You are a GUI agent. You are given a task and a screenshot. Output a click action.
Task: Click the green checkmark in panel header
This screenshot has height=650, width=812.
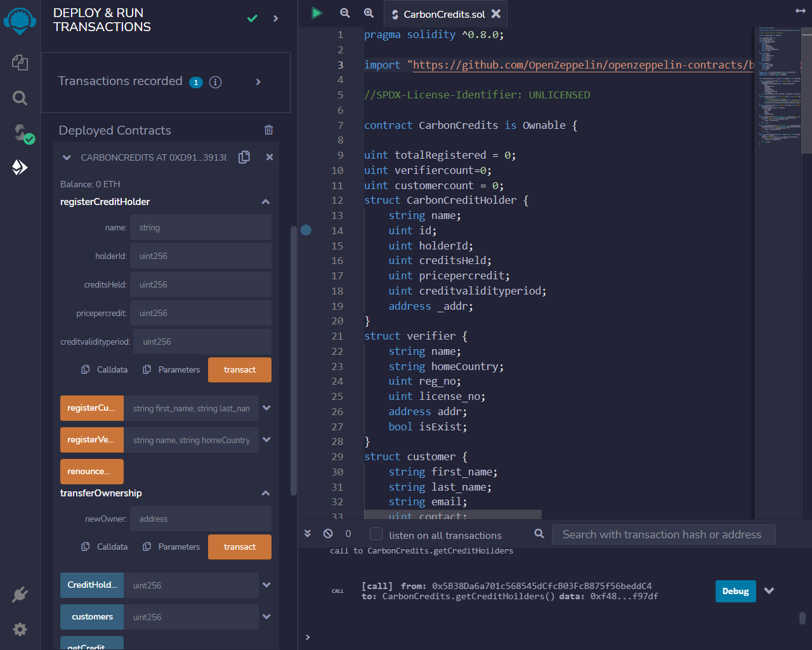point(252,18)
